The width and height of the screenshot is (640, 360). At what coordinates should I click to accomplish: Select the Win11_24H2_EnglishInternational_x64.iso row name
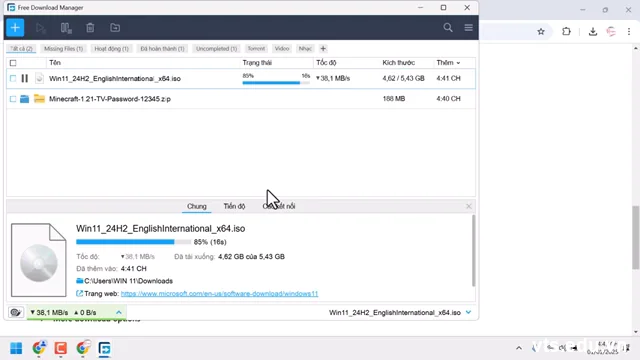(x=115, y=78)
